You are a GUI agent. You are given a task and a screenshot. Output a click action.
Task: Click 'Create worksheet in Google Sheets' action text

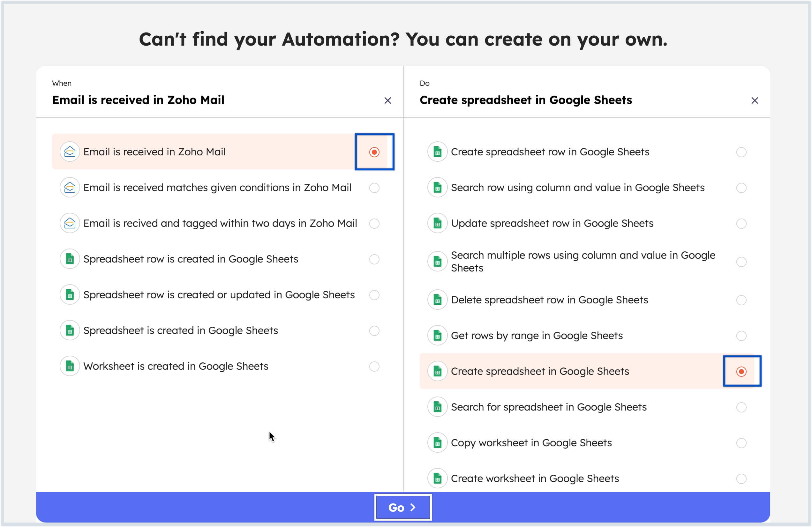coord(535,479)
